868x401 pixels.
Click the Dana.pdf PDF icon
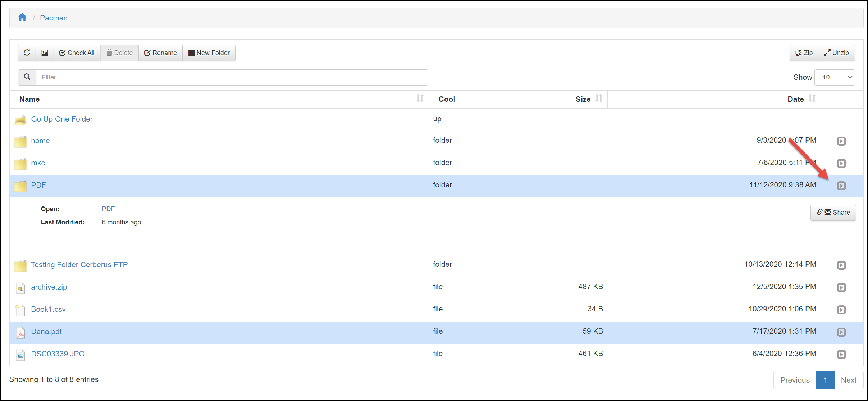(x=20, y=333)
